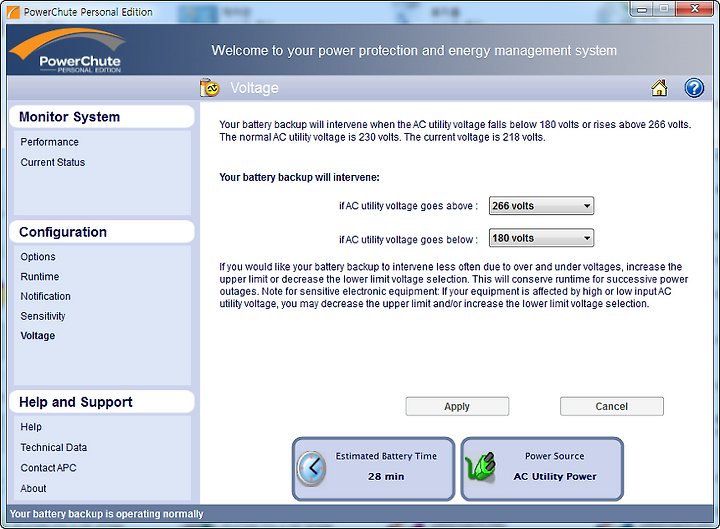This screenshot has width=720, height=529.
Task: Click the PowerChute Personal Edition logo
Action: [69, 51]
